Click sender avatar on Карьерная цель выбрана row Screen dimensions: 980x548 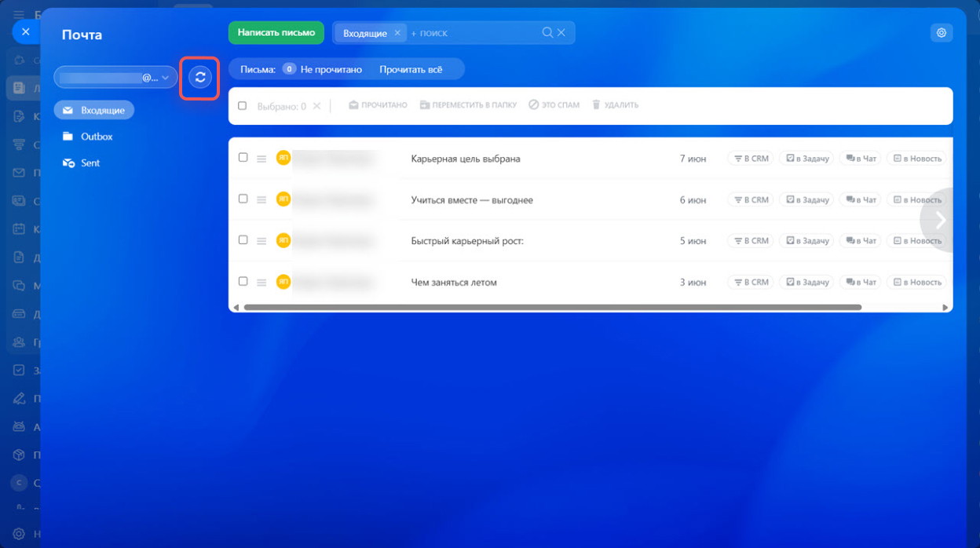(283, 158)
